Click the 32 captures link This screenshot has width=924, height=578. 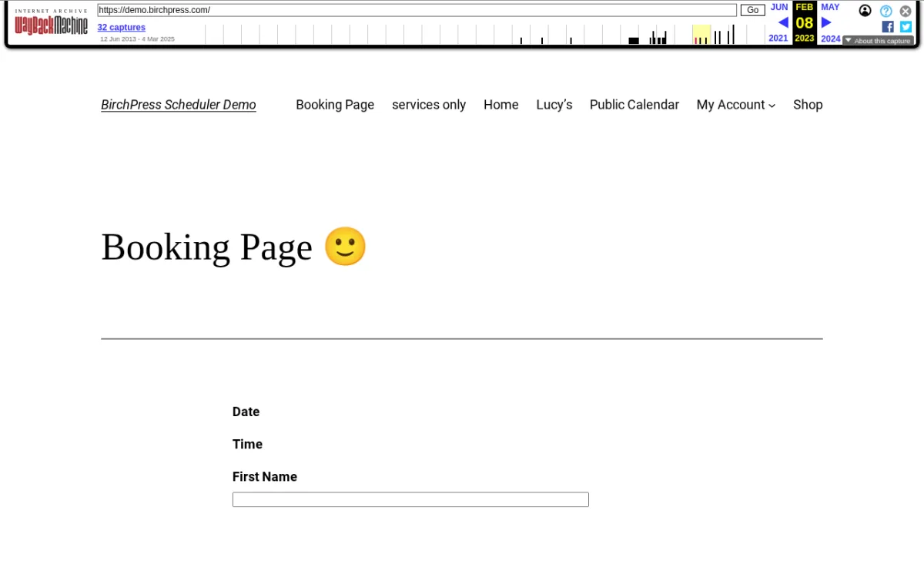tap(122, 27)
